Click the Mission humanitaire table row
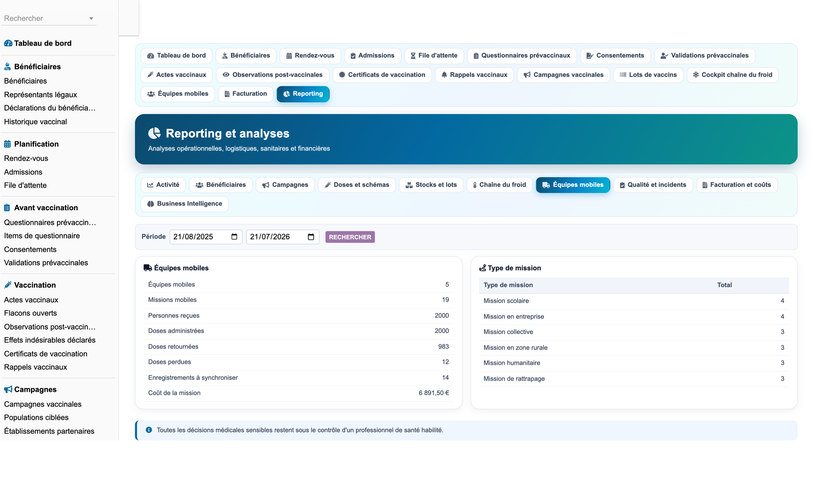 (634, 363)
